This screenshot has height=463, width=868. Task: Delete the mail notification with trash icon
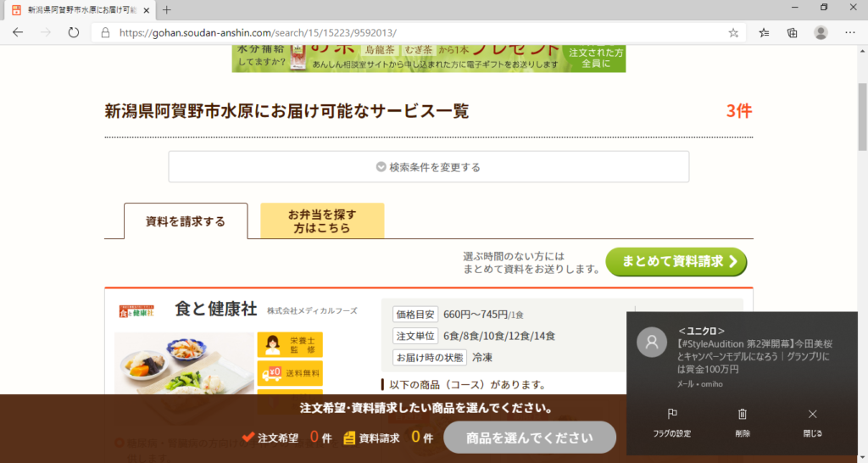(x=743, y=423)
